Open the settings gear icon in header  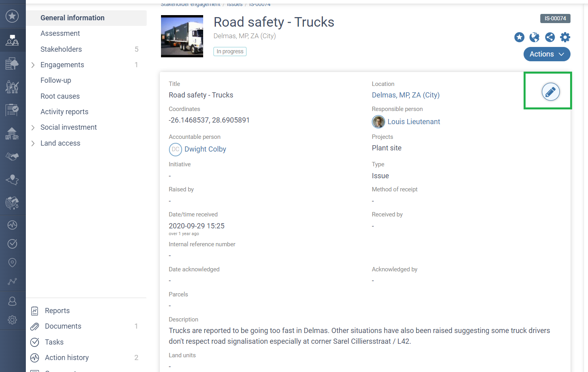click(x=565, y=37)
